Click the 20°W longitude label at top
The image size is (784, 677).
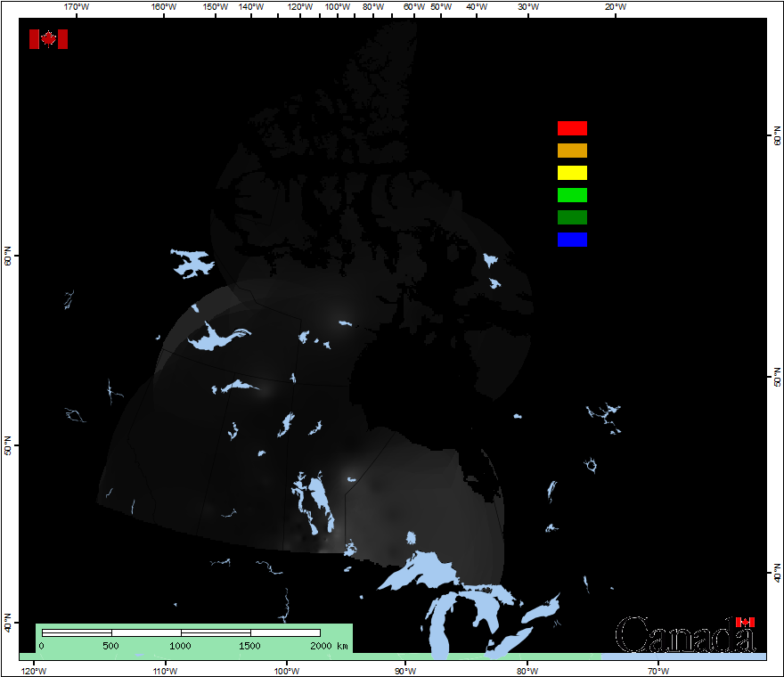point(615,7)
